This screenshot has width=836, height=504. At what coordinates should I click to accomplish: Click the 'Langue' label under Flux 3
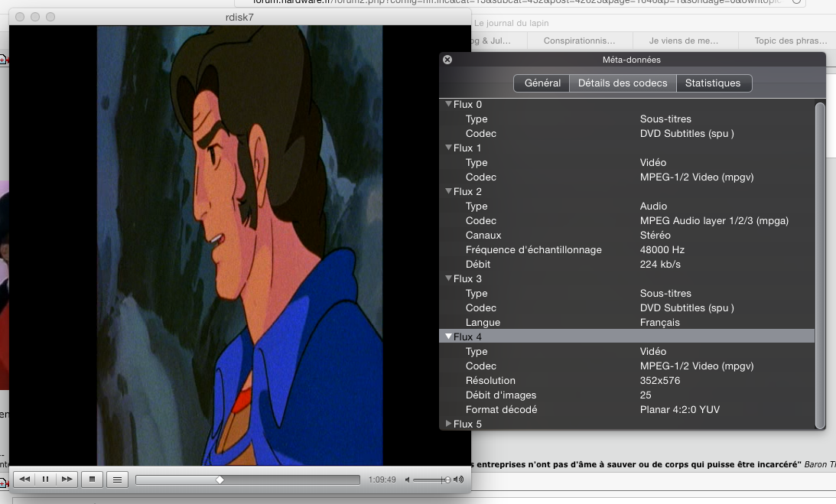click(483, 323)
